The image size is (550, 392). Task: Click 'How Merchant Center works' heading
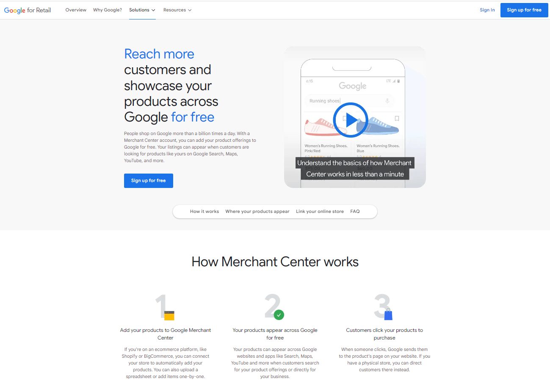point(275,262)
